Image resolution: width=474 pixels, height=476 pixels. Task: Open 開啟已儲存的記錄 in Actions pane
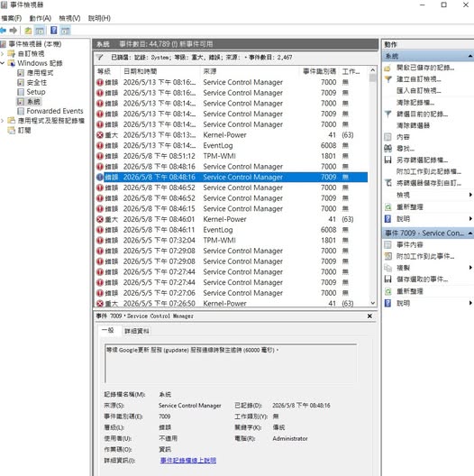pos(425,68)
